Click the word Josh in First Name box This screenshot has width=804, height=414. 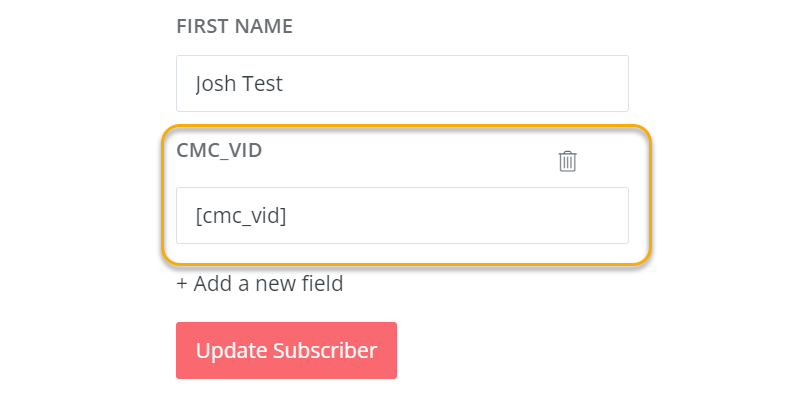216,84
